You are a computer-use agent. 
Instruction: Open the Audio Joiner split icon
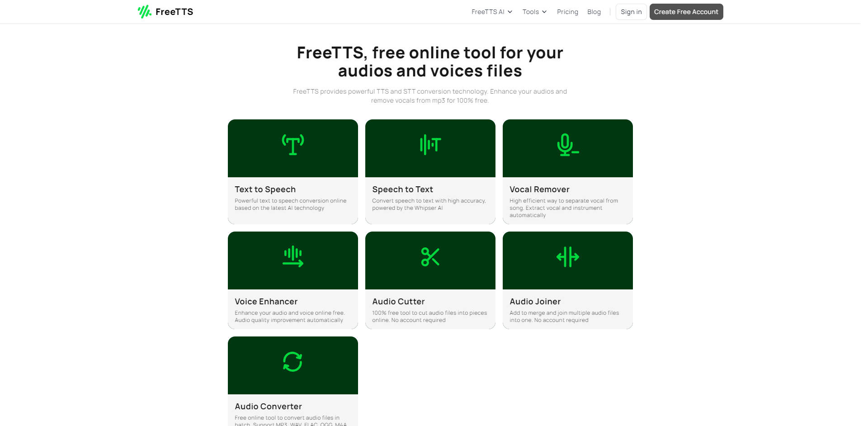pyautogui.click(x=567, y=257)
